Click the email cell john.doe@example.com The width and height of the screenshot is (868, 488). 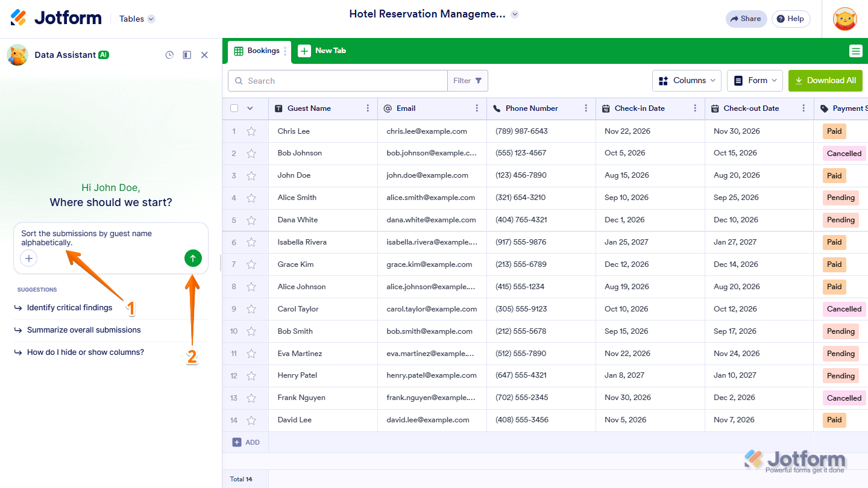432,176
